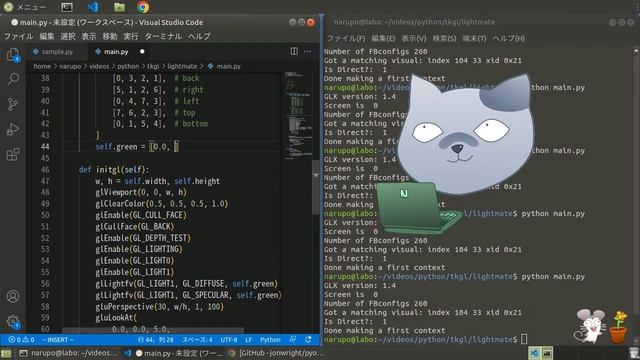Click the VS Code tray icon
Screen dimensions: 640x360
click(534, 353)
